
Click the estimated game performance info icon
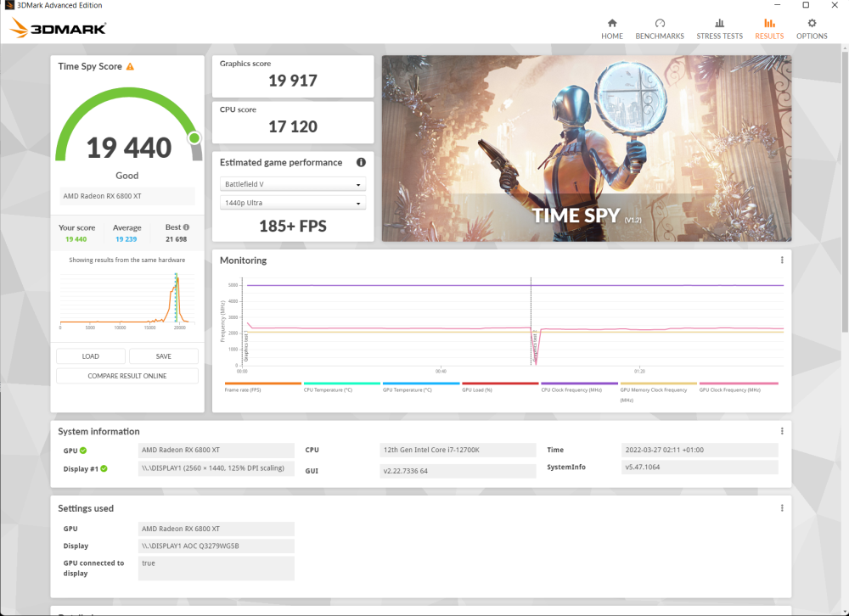point(361,162)
